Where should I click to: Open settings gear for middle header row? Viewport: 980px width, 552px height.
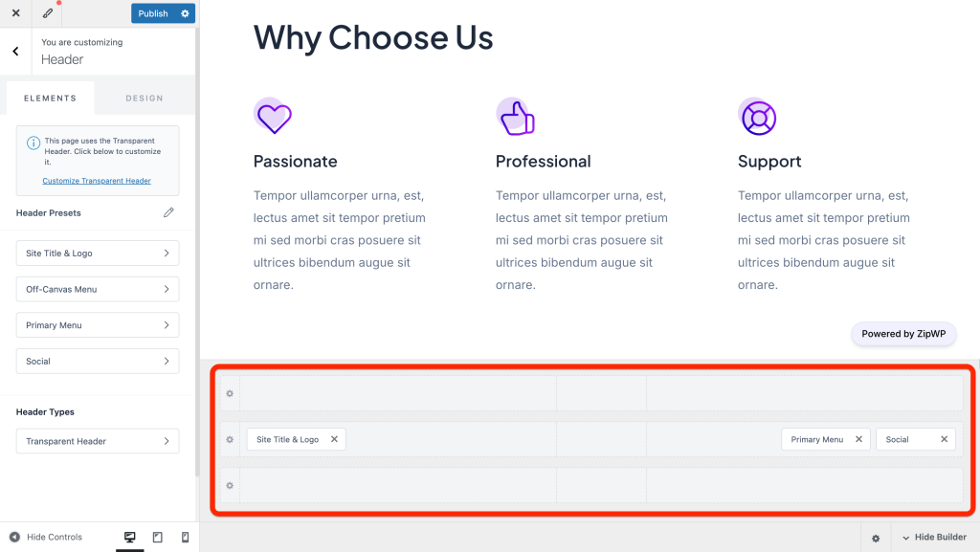pos(230,439)
